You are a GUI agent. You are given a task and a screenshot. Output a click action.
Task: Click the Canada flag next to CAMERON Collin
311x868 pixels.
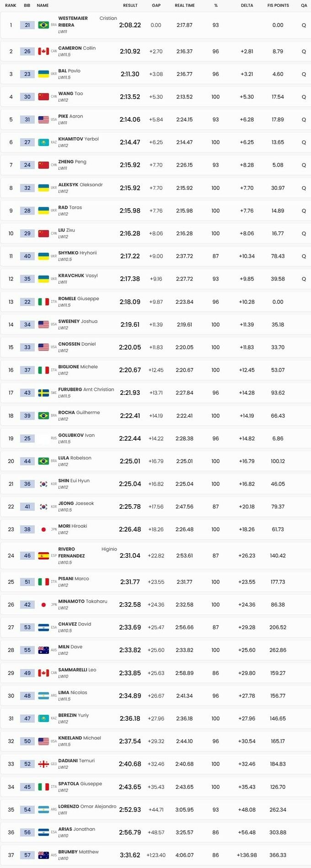click(43, 51)
